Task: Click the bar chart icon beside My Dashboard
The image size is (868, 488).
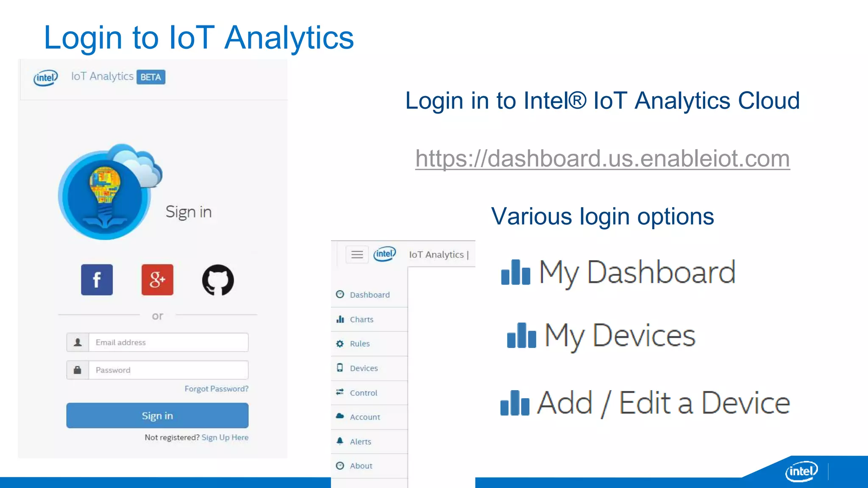Action: [x=515, y=272]
